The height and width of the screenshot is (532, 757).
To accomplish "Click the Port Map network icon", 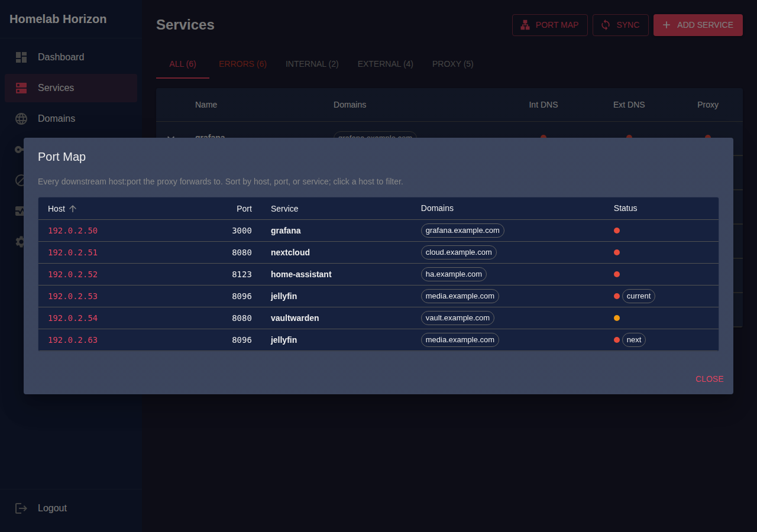I will coord(525,25).
